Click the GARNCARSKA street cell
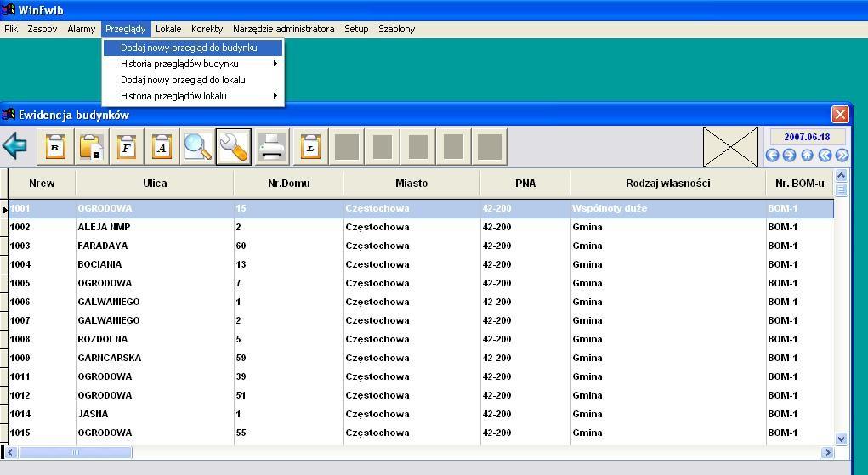Image resolution: width=868 pixels, height=475 pixels. coord(155,359)
